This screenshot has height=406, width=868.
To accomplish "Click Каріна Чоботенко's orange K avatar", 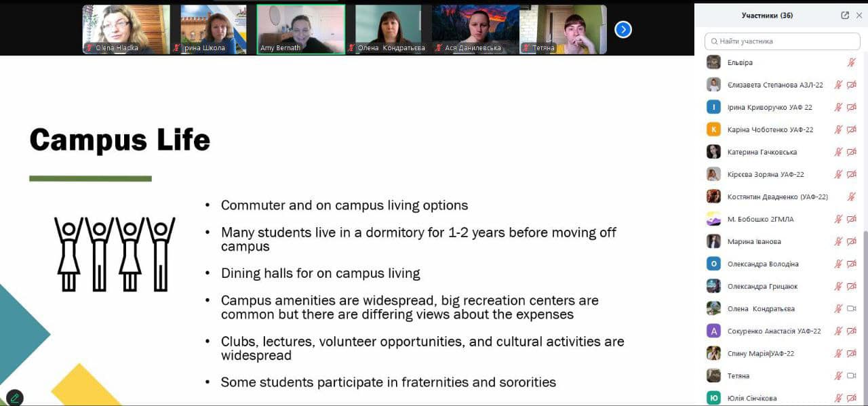I will coord(713,129).
